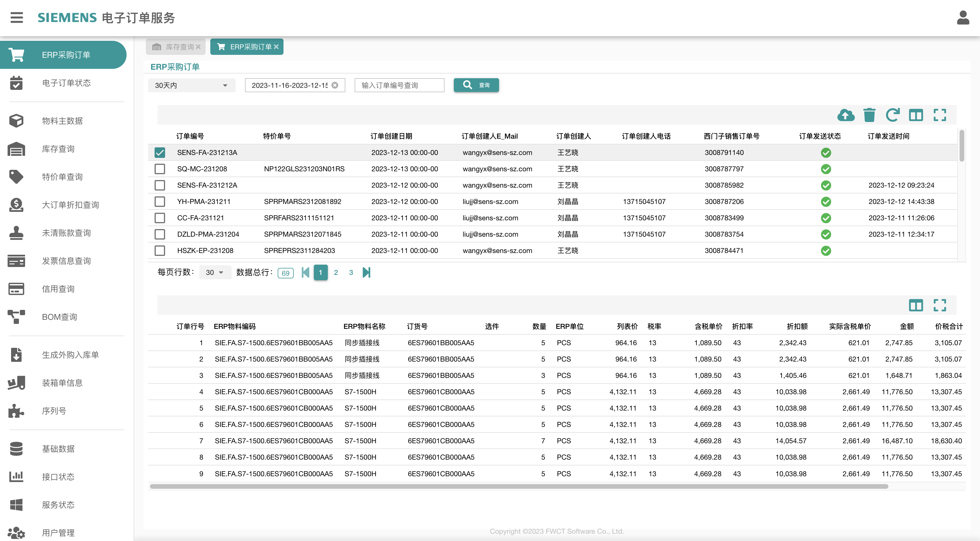The width and height of the screenshot is (980, 541).
Task: Toggle column layout in orders table
Action: pyautogui.click(x=916, y=115)
